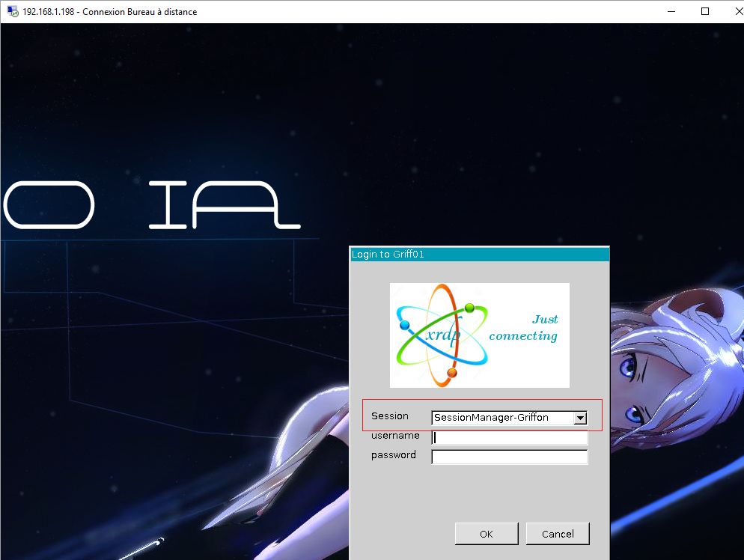
Task: Click the '192.168.1.198 - Connexion Bureau à distance' title
Action: coord(109,12)
